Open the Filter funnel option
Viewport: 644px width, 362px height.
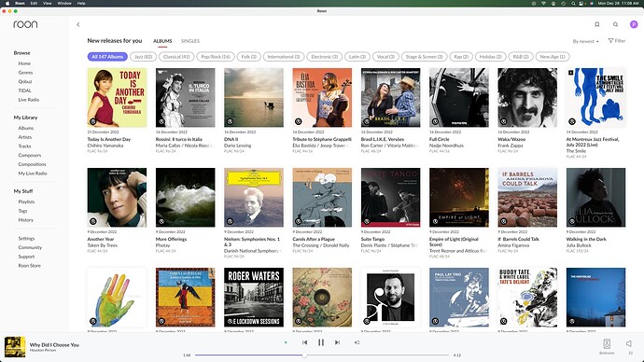(617, 41)
